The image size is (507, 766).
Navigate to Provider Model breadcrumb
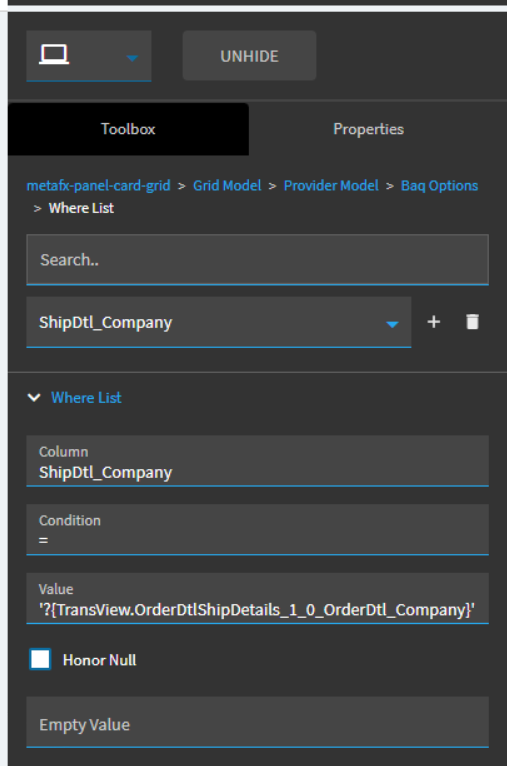[x=331, y=186]
